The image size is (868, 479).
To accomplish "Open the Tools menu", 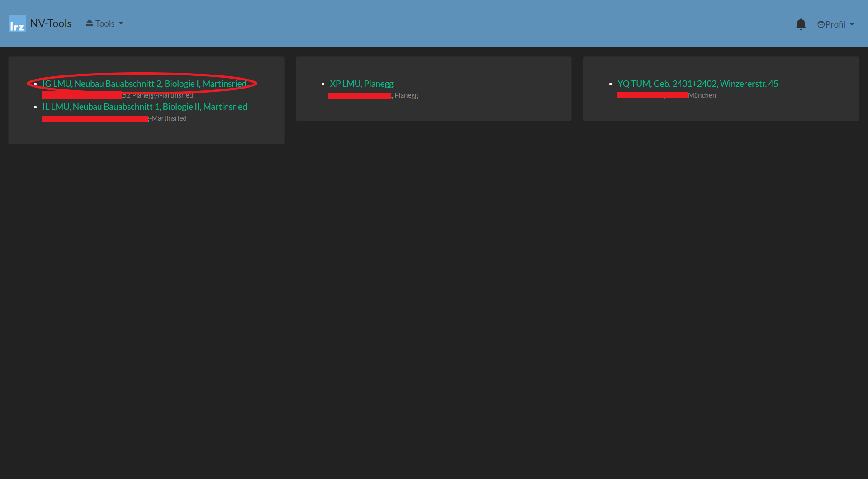I will (105, 23).
